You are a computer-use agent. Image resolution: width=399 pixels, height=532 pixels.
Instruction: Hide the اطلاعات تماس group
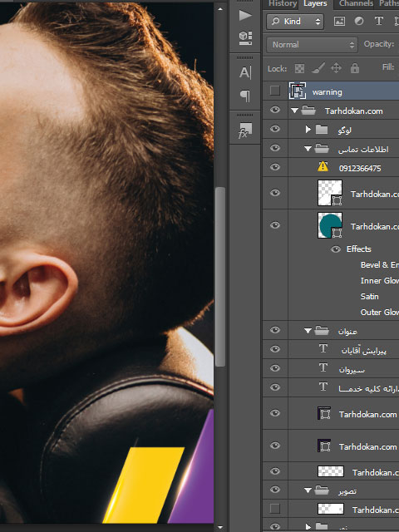tap(275, 148)
